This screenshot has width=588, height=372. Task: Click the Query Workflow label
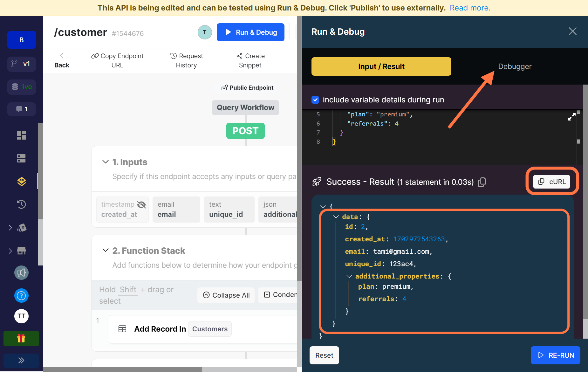[245, 107]
